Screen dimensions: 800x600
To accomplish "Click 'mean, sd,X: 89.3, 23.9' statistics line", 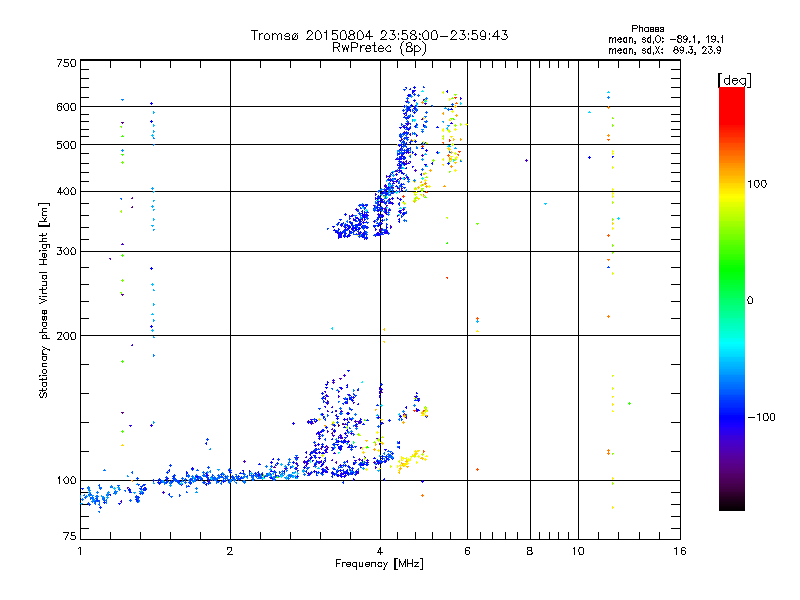I will tap(664, 50).
